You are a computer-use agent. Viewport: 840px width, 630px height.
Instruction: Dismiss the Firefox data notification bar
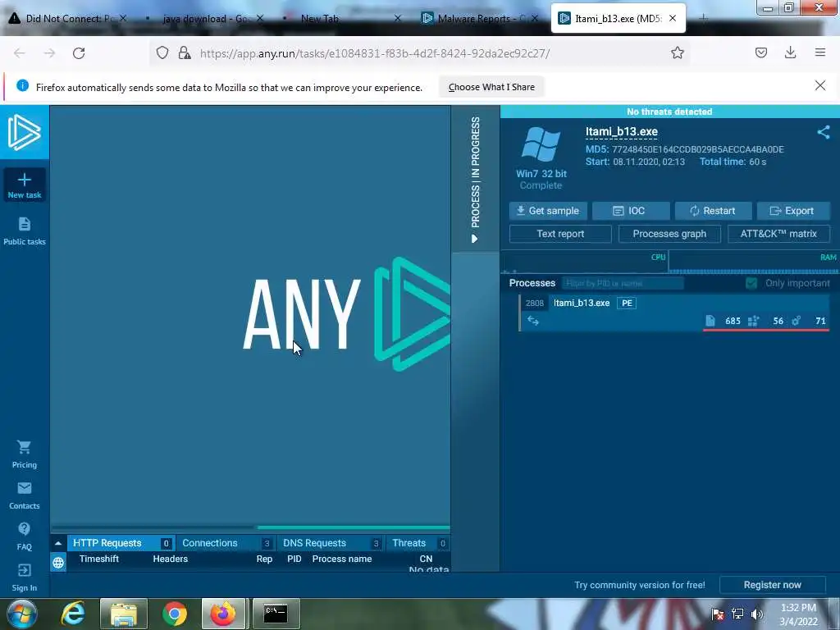click(x=819, y=85)
